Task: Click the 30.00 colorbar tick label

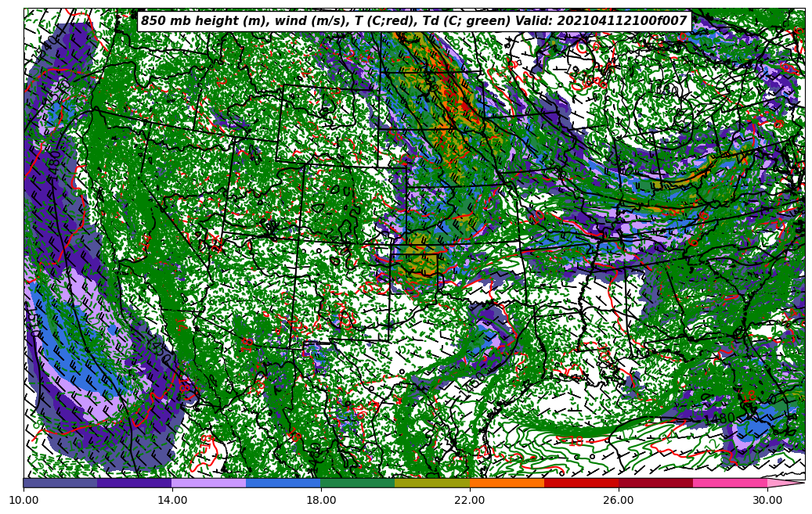Action: click(x=767, y=501)
